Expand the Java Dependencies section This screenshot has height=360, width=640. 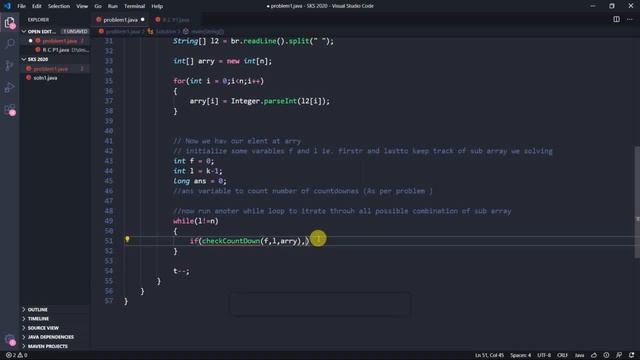(x=24, y=337)
